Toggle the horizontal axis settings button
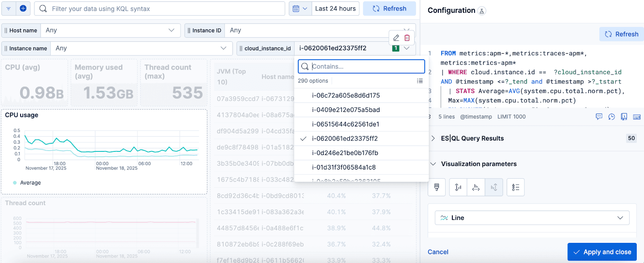 tap(476, 187)
